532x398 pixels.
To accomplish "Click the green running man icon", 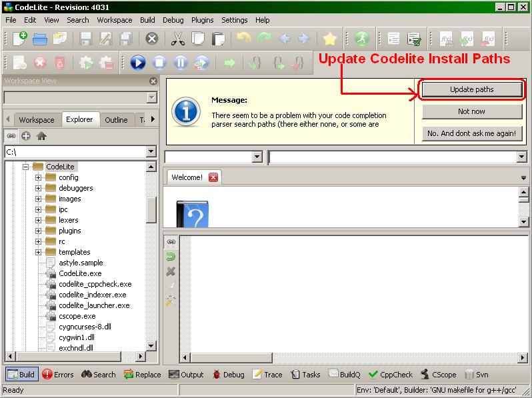I will (x=362, y=39).
